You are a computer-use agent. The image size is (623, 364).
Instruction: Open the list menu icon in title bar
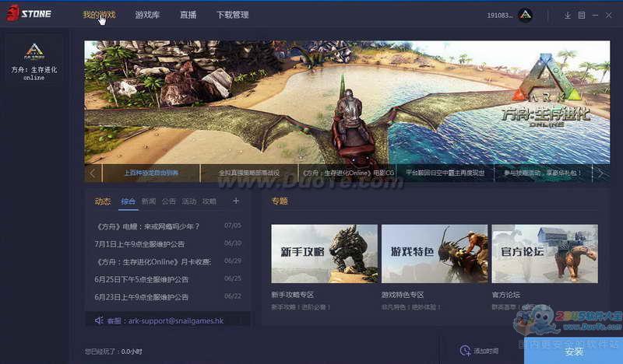pos(581,16)
